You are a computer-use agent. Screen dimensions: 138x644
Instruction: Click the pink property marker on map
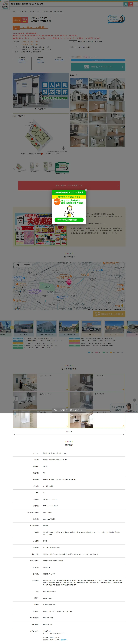coord(69,282)
